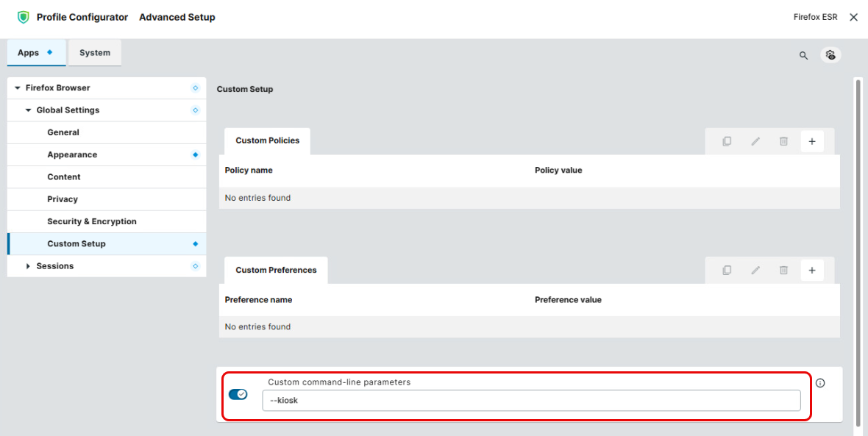Toggle Custom command-line parameters switch off

pyautogui.click(x=238, y=395)
